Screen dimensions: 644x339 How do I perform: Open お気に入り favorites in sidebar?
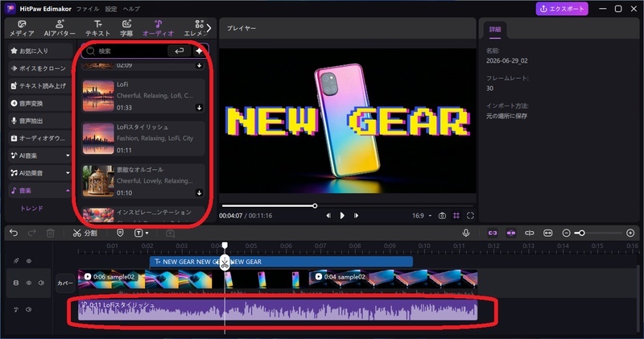(39, 51)
